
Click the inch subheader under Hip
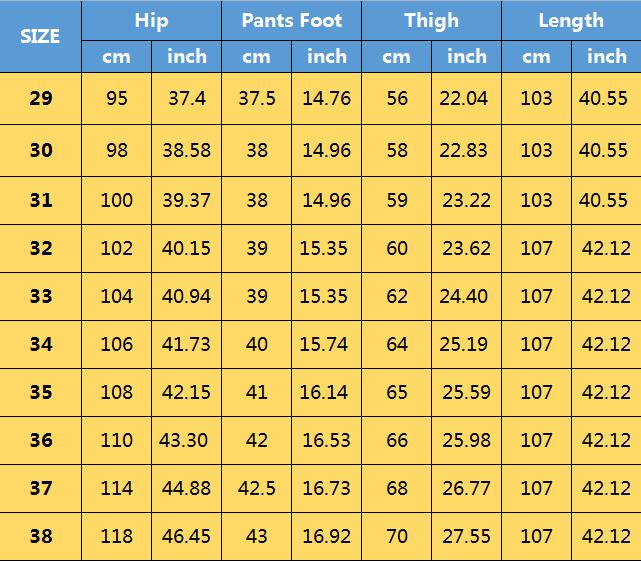[x=187, y=56]
